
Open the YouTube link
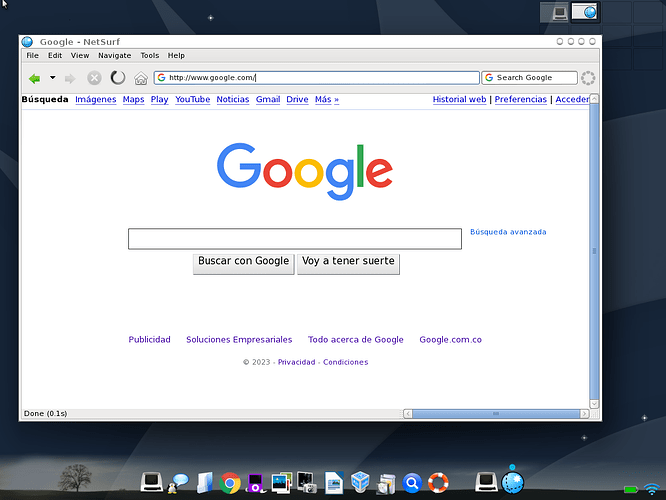[192, 99]
